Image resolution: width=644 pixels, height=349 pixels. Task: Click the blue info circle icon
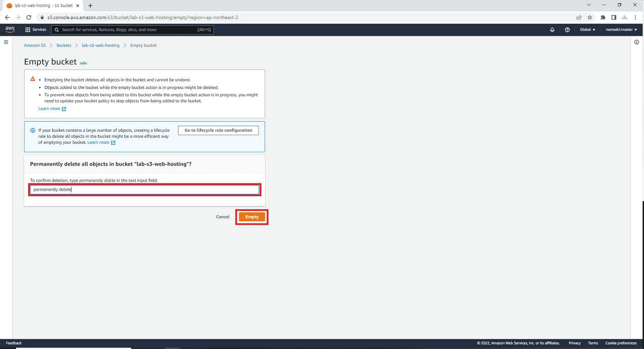tap(33, 130)
